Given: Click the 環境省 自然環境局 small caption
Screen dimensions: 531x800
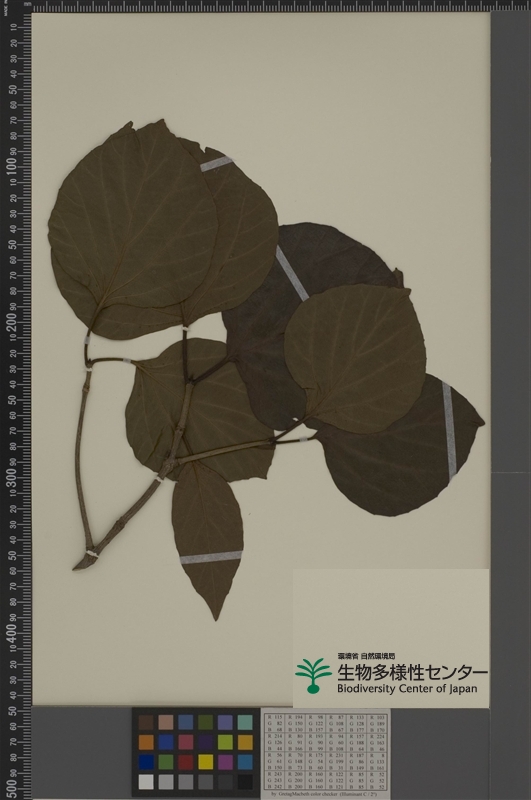Looking at the screenshot, I should [366, 656].
